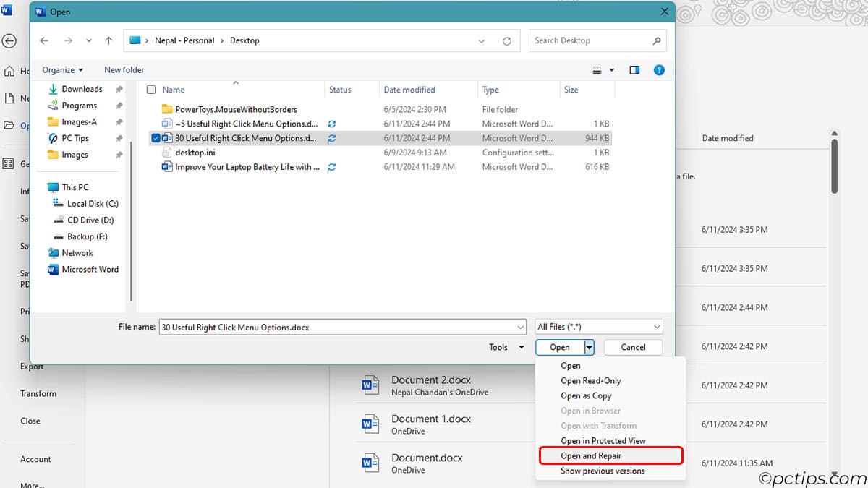Create a folder with New folder
Image resolution: width=868 pixels, height=488 pixels.
pos(123,69)
